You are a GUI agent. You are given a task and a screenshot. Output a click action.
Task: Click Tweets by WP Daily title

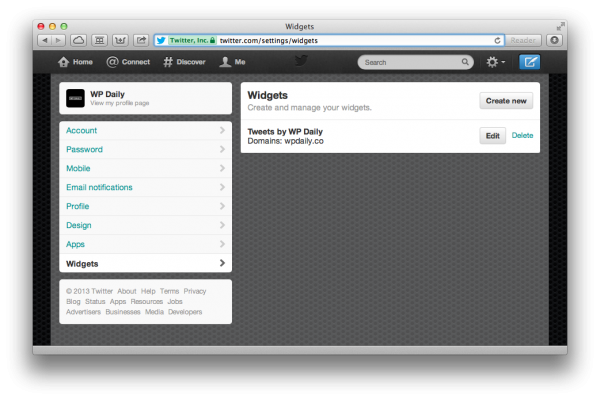pos(285,131)
